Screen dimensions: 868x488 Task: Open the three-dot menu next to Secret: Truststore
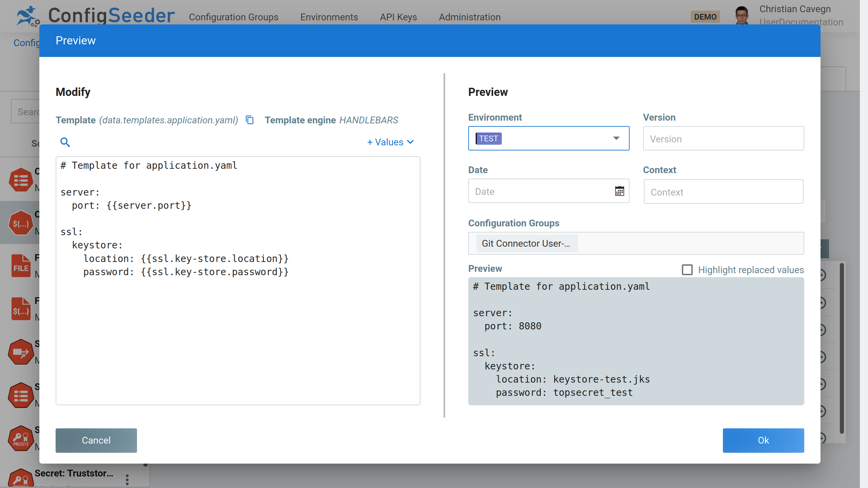(127, 480)
